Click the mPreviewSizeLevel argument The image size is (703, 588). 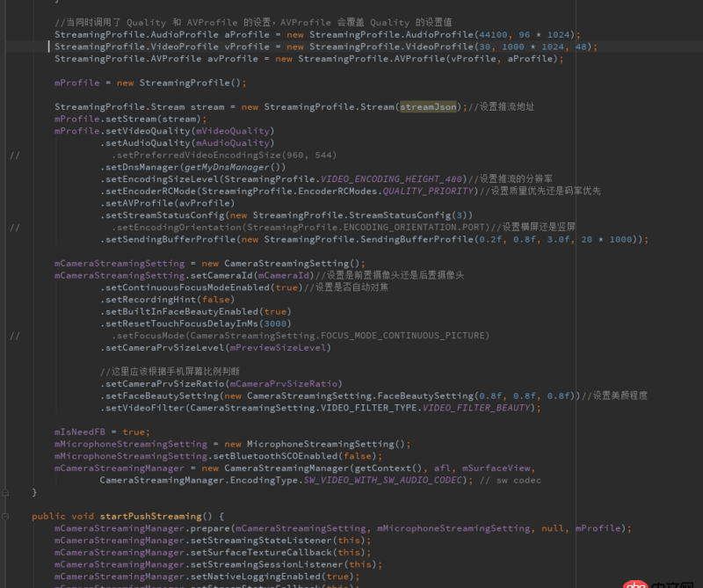278,347
